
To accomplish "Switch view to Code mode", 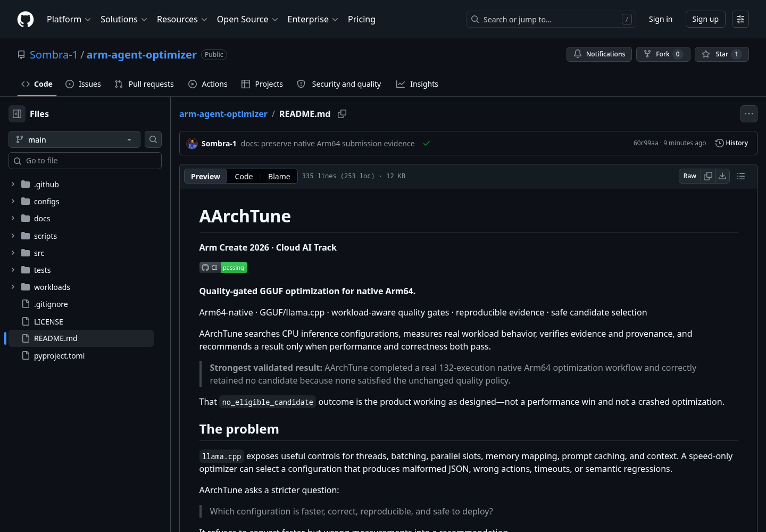I will (x=244, y=177).
